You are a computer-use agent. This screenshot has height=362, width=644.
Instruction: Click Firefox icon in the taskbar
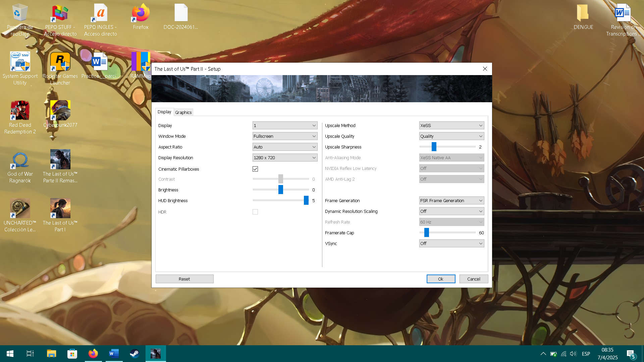[x=93, y=354]
